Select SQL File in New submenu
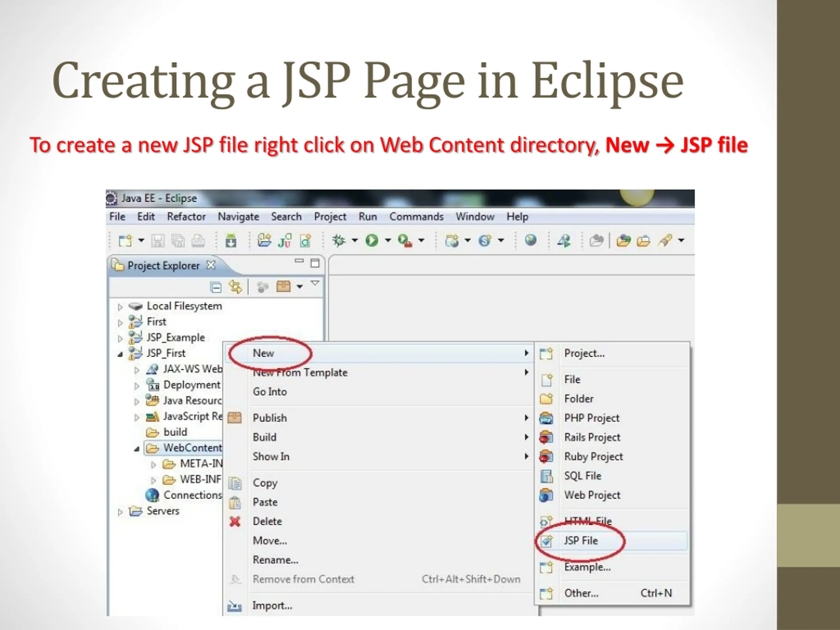Screen dimensions: 840x630 pos(613,476)
